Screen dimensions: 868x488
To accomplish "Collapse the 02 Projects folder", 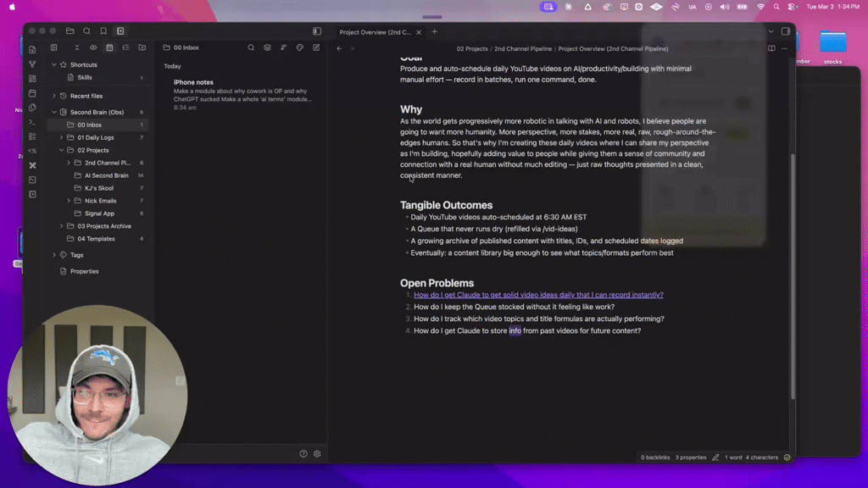I will pyautogui.click(x=61, y=150).
